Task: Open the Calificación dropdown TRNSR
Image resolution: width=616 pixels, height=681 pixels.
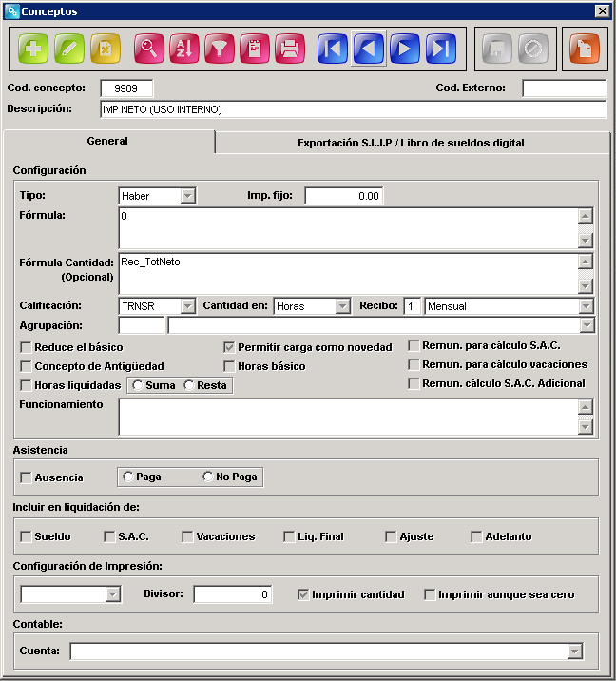Action: [188, 306]
